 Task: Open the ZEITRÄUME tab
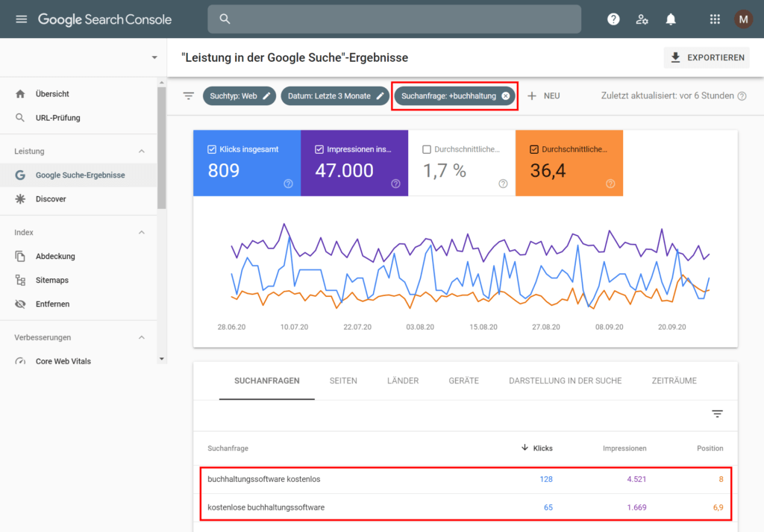[674, 381]
